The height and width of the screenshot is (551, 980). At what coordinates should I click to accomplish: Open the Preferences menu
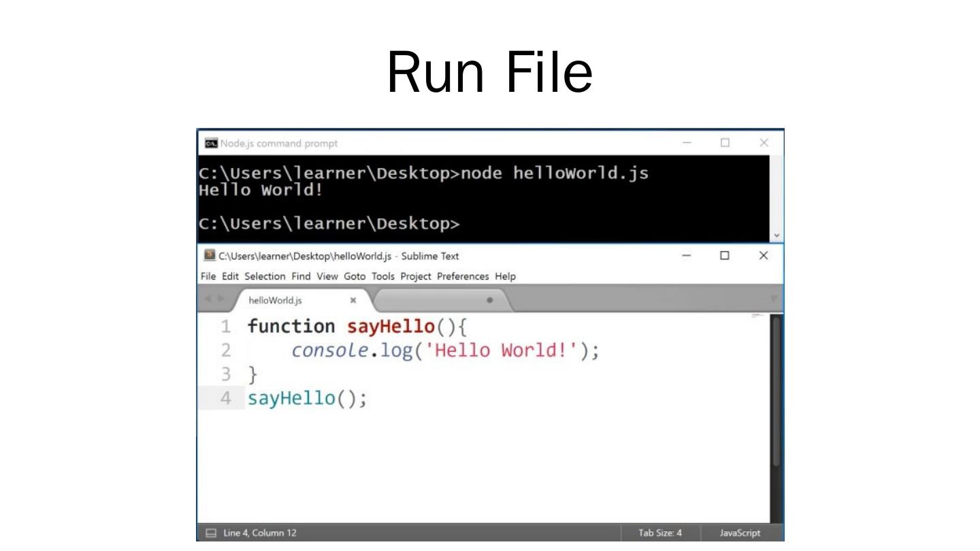pyautogui.click(x=463, y=276)
